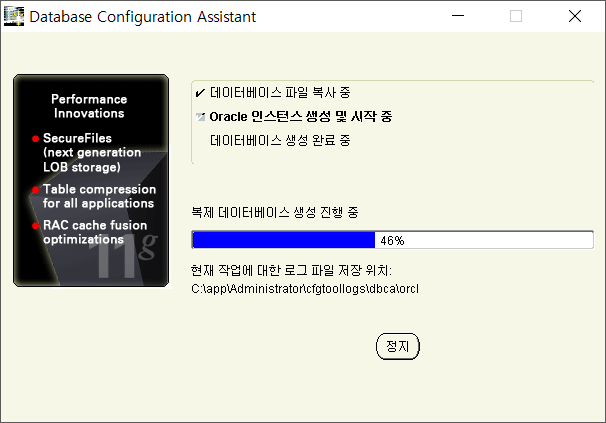Click Table compression for all applications text

pos(99,196)
